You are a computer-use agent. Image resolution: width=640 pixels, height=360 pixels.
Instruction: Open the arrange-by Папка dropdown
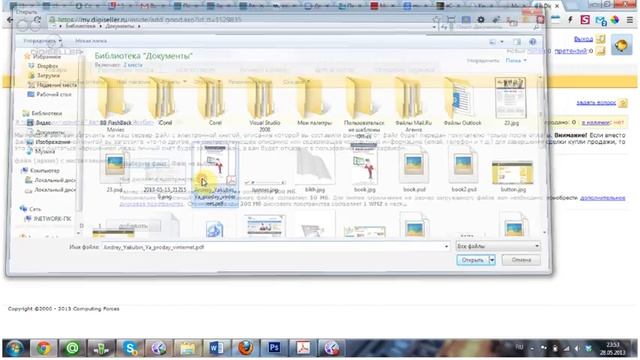click(x=516, y=60)
